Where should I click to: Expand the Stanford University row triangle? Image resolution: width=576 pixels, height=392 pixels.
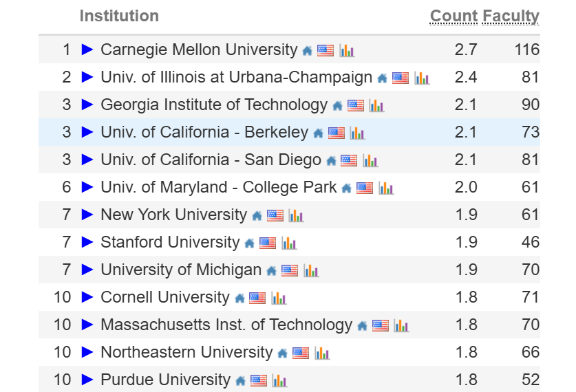tap(87, 242)
